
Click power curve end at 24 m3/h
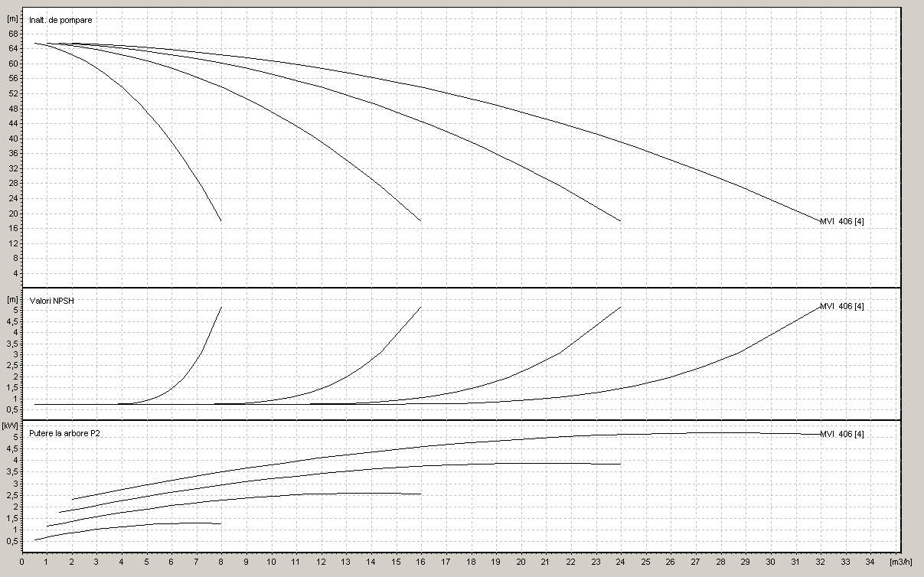pyautogui.click(x=620, y=464)
